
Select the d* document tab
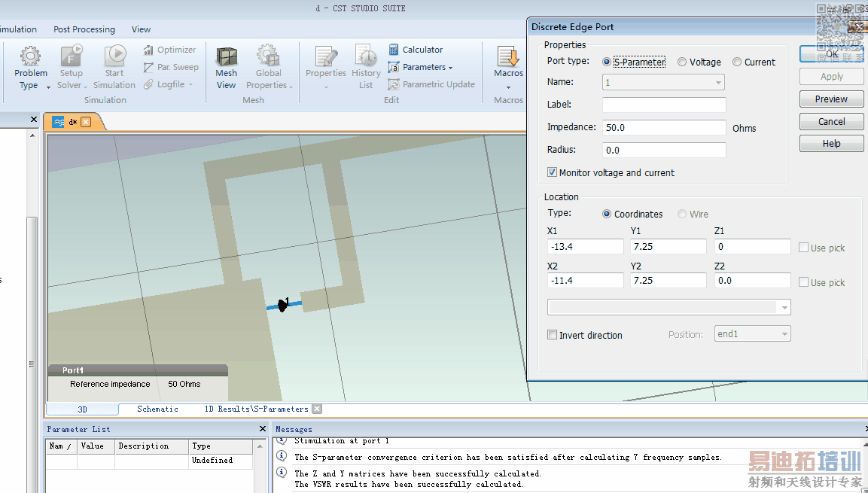[72, 122]
